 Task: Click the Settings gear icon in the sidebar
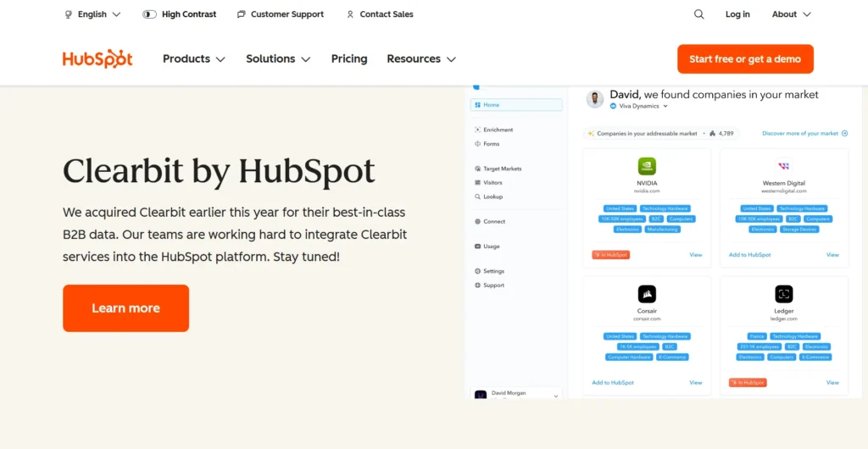(x=478, y=271)
